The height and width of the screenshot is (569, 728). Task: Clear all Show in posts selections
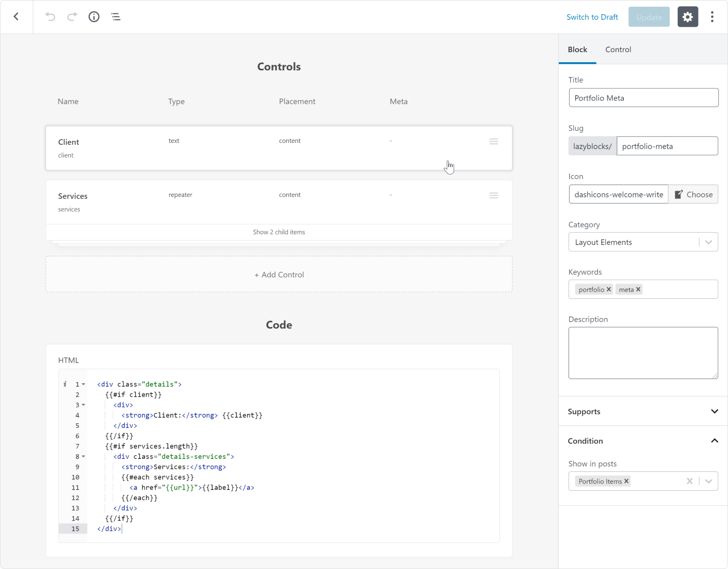[689, 481]
